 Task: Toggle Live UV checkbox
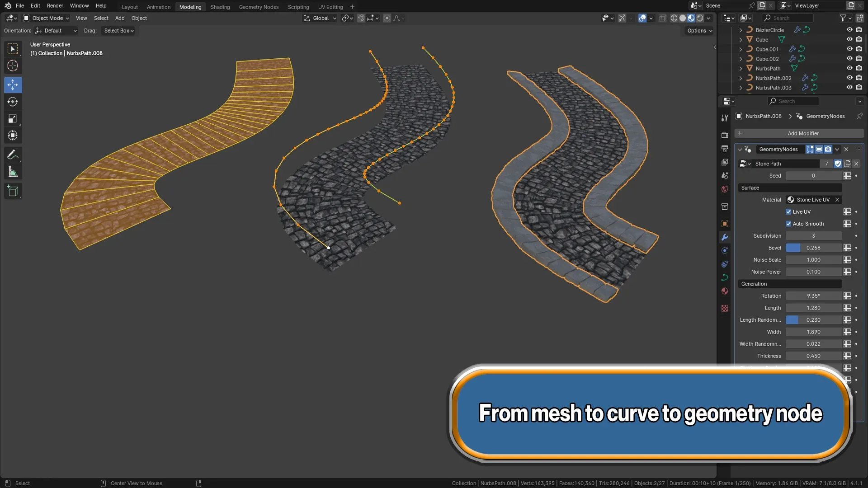click(x=789, y=211)
